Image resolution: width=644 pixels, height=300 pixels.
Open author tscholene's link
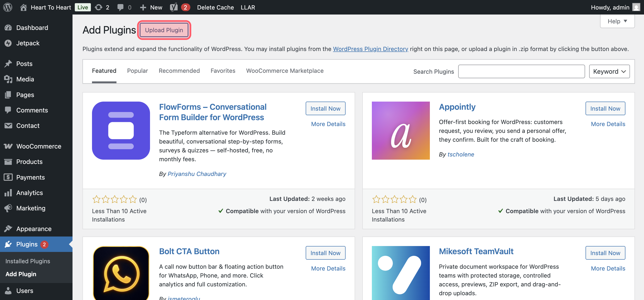coord(461,154)
